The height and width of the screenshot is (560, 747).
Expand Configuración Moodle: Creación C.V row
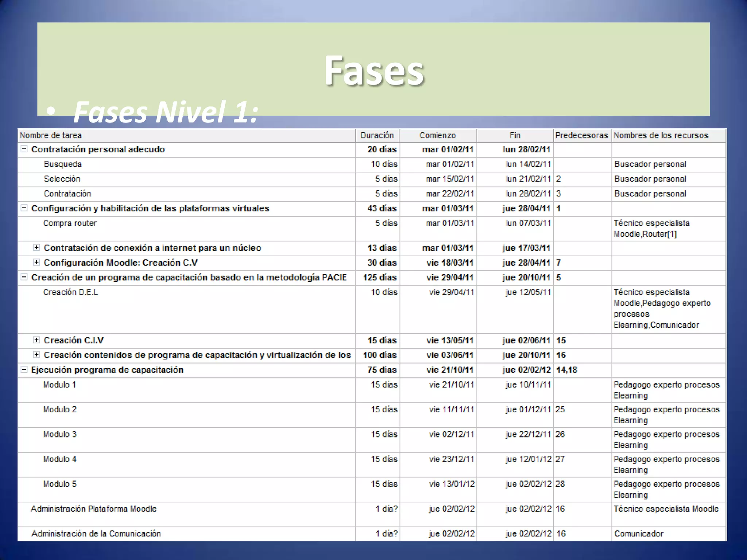point(36,262)
